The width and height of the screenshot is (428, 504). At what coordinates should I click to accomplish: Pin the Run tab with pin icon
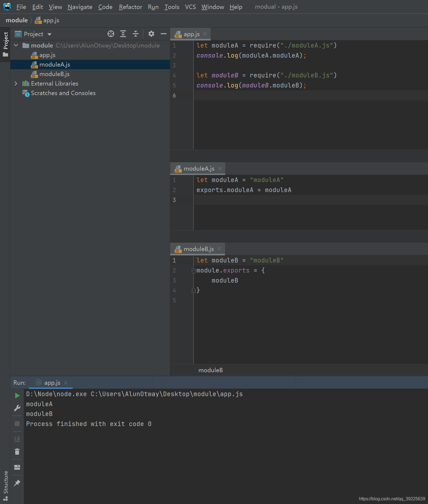(17, 483)
